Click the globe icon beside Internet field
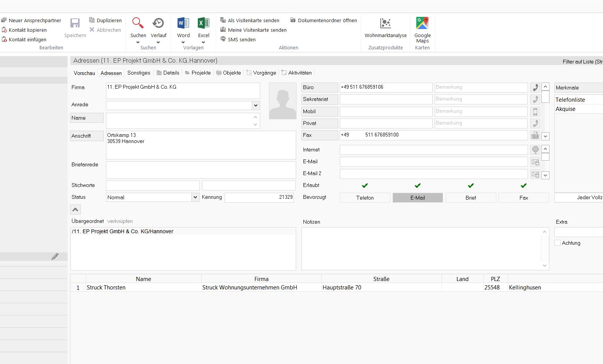Screen dimensions: 603x364 coord(535,150)
